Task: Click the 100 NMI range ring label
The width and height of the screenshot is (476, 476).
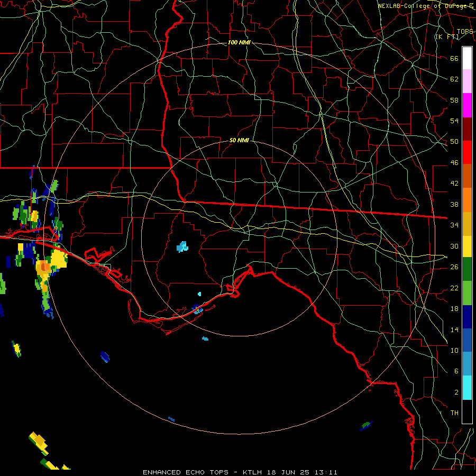Action: tap(239, 42)
